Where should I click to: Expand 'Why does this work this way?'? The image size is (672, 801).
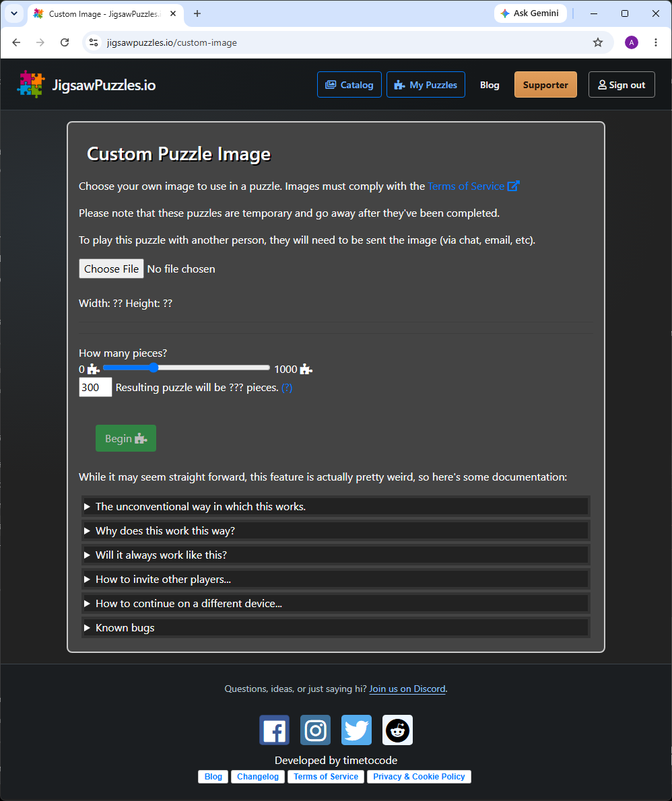[336, 531]
